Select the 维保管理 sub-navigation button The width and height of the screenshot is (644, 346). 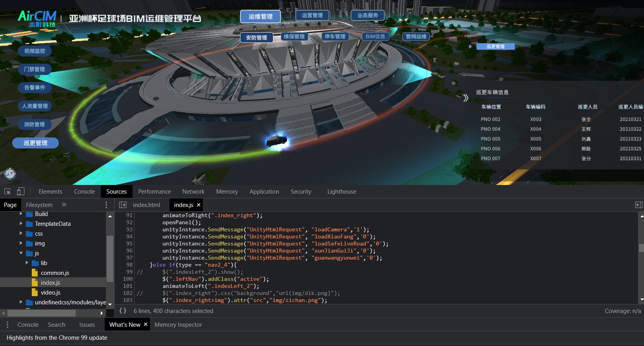(294, 37)
